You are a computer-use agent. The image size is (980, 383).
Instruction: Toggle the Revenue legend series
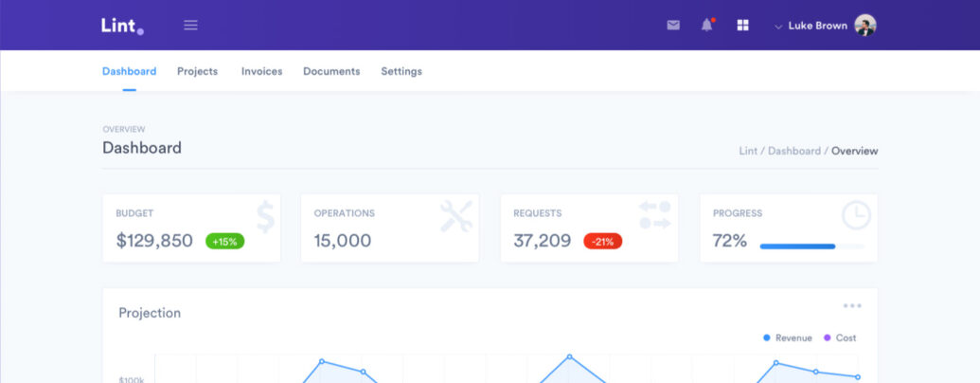point(787,337)
